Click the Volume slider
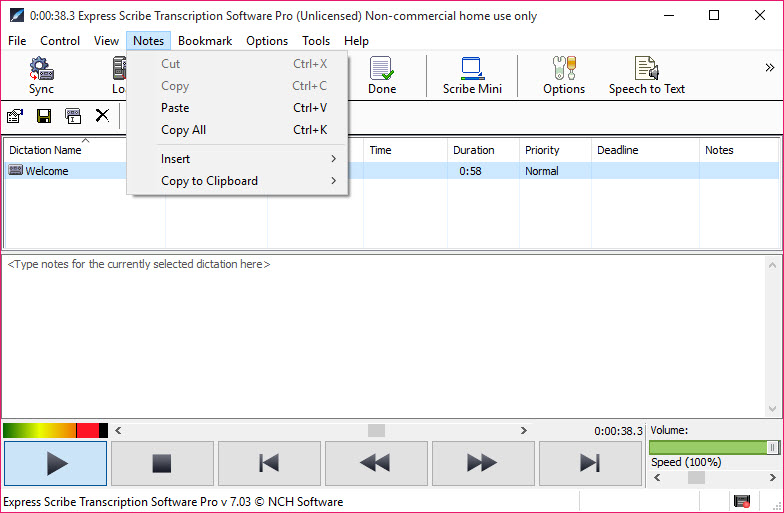784x513 pixels. pyautogui.click(x=714, y=447)
